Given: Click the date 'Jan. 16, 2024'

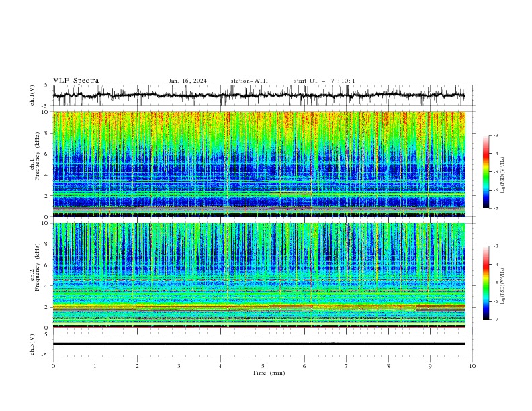Looking at the screenshot, I should pos(187,81).
